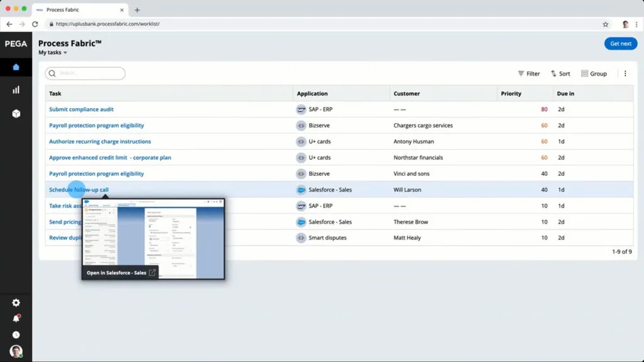This screenshot has height=362, width=644.
Task: Open the browser three-dot menu
Action: [x=636, y=25]
